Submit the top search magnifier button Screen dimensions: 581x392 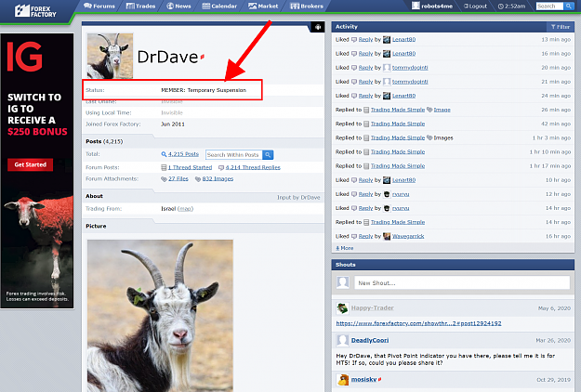click(568, 6)
